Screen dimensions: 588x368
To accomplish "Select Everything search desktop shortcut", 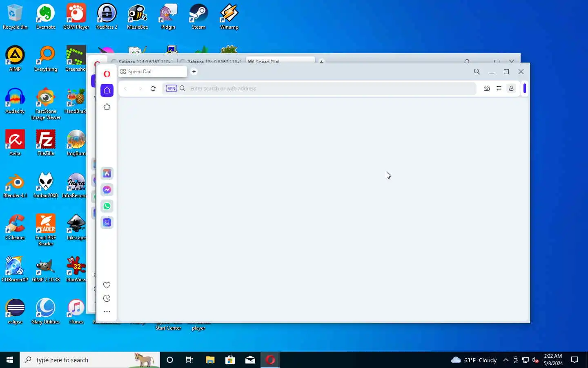I will coord(46,59).
